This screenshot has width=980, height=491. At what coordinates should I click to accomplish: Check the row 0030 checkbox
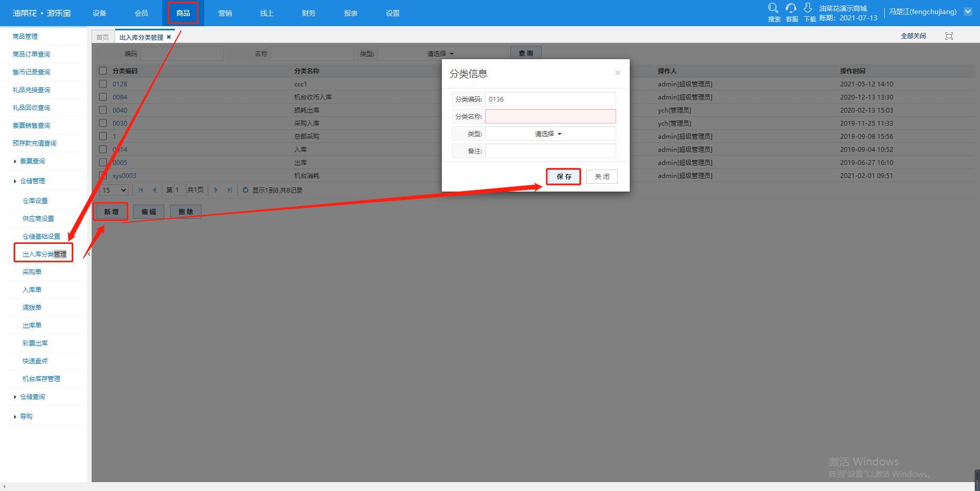click(103, 123)
